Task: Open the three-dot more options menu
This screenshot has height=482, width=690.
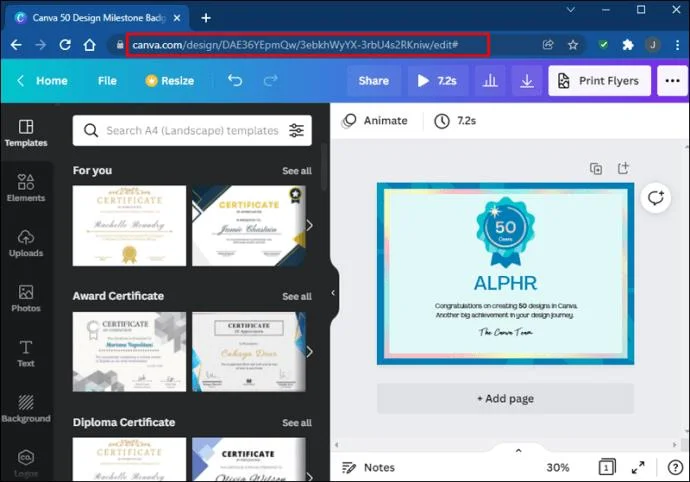Action: [672, 81]
